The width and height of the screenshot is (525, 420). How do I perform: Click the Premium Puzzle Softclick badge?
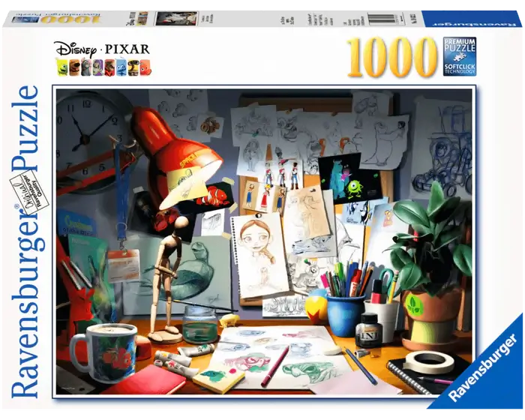pos(459,56)
